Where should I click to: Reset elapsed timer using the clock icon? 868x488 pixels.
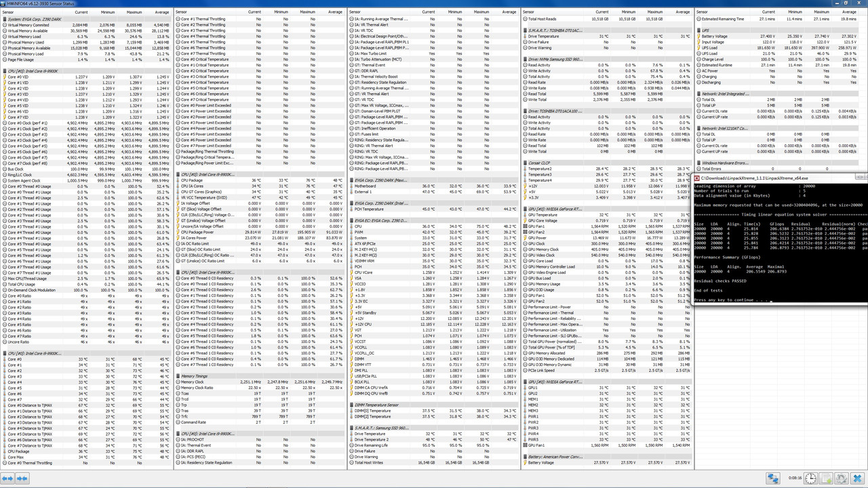click(811, 478)
